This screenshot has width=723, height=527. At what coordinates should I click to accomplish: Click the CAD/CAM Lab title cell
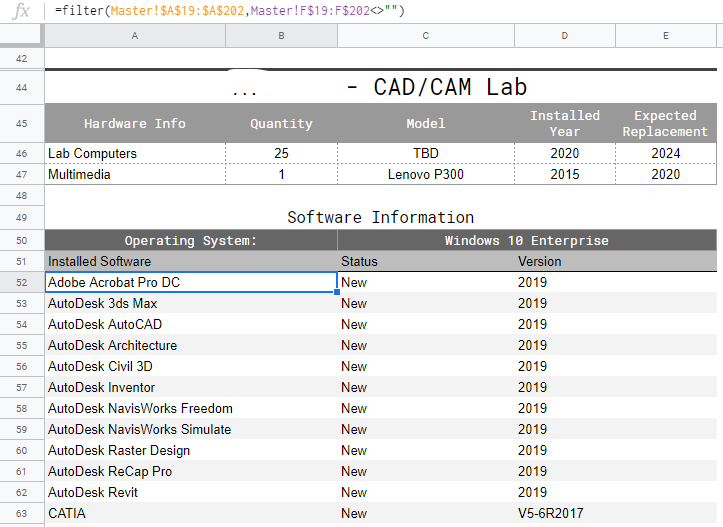click(380, 87)
